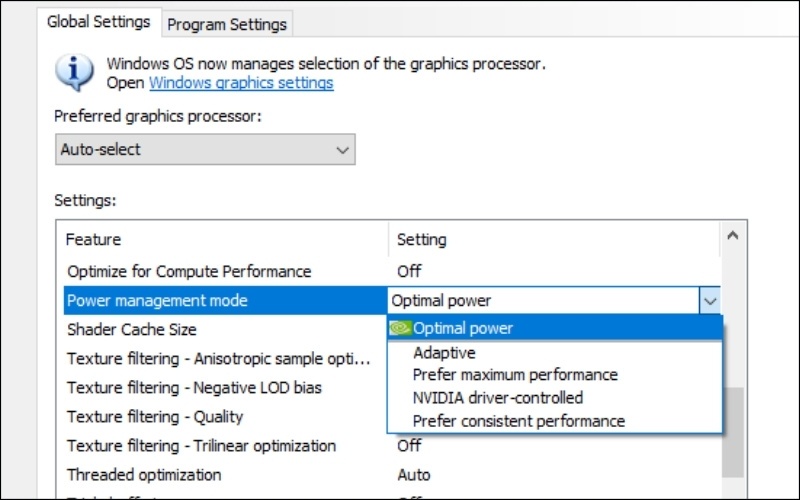Open the Windows graphics settings link

(241, 83)
